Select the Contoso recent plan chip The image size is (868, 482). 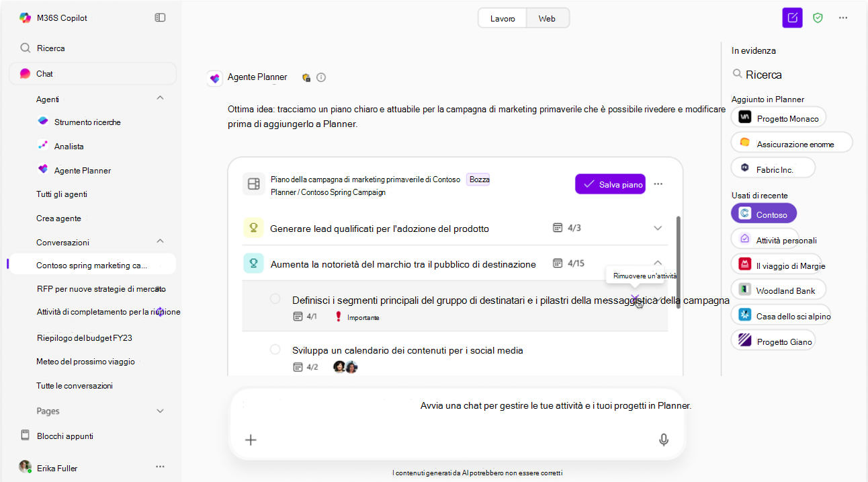(764, 213)
